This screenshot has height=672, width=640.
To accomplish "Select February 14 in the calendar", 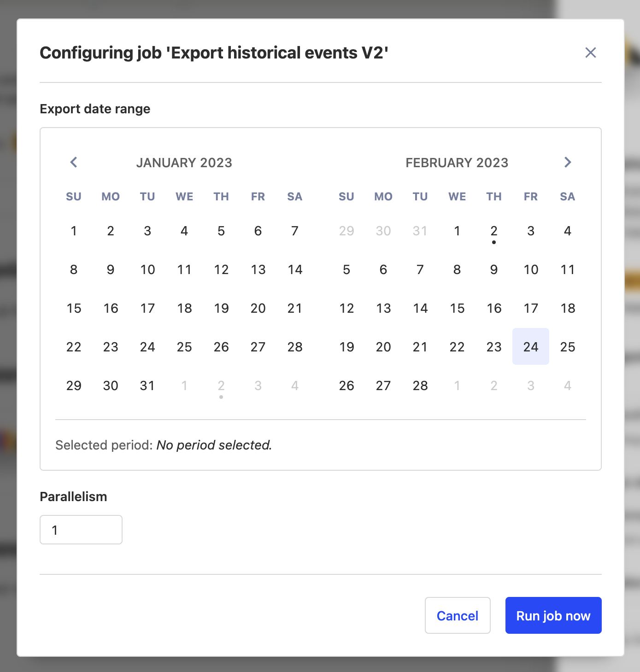I will click(420, 308).
